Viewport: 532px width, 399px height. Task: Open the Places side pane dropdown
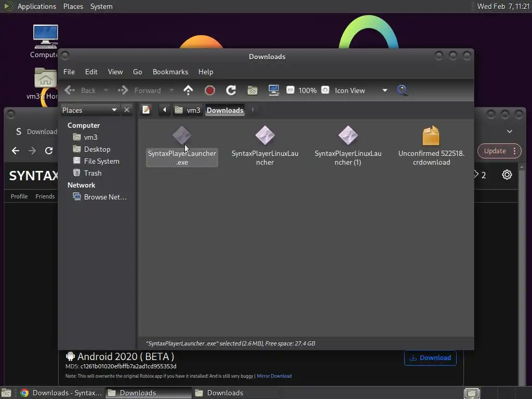coord(90,110)
